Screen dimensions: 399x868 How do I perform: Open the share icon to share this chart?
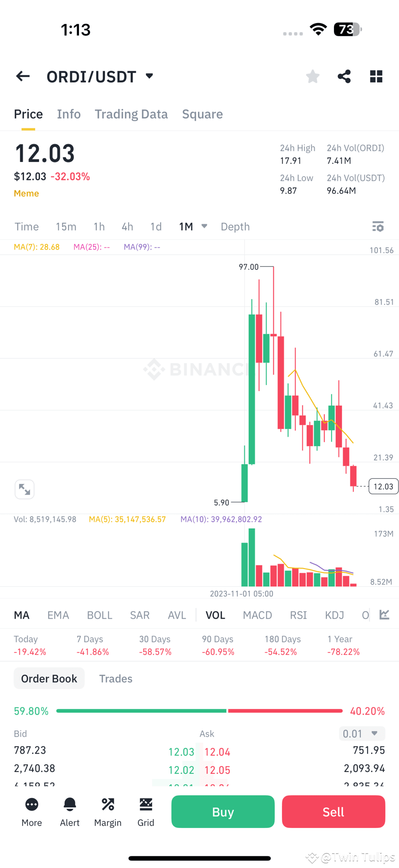[x=344, y=76]
